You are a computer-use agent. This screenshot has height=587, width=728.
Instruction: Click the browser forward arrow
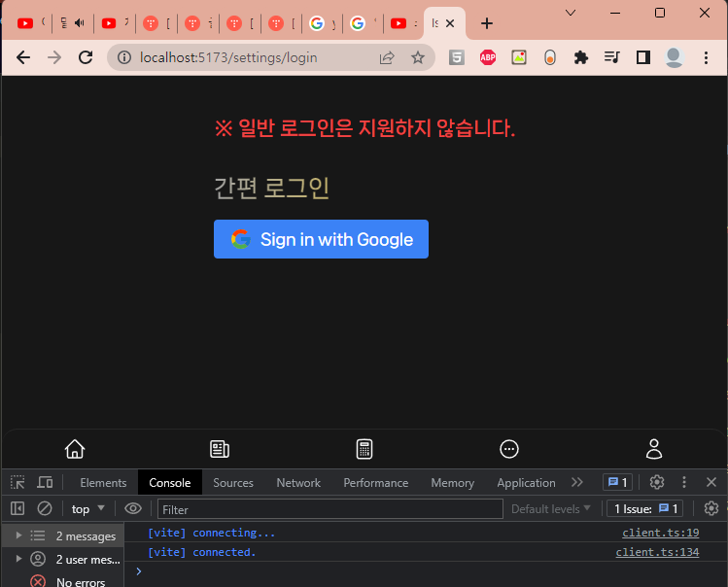tap(54, 57)
